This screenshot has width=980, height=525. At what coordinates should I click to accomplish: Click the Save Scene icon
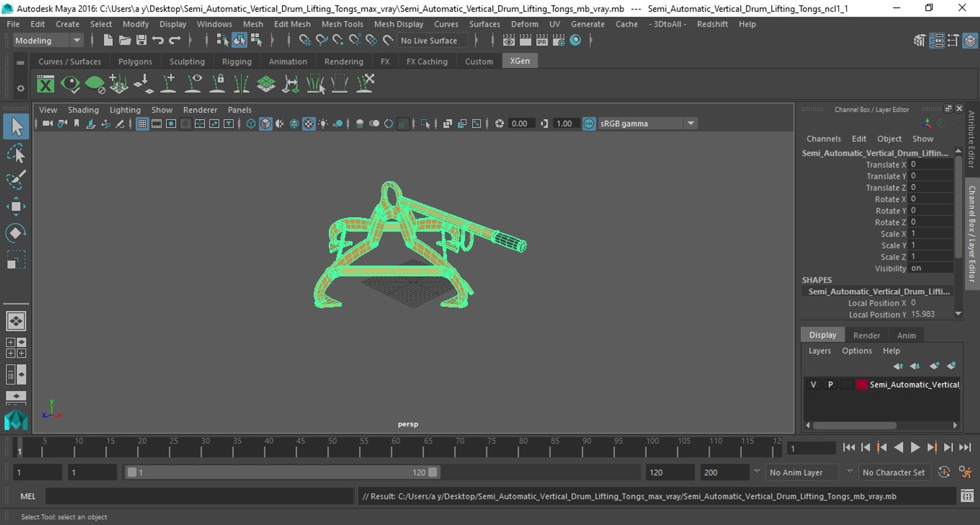(141, 40)
